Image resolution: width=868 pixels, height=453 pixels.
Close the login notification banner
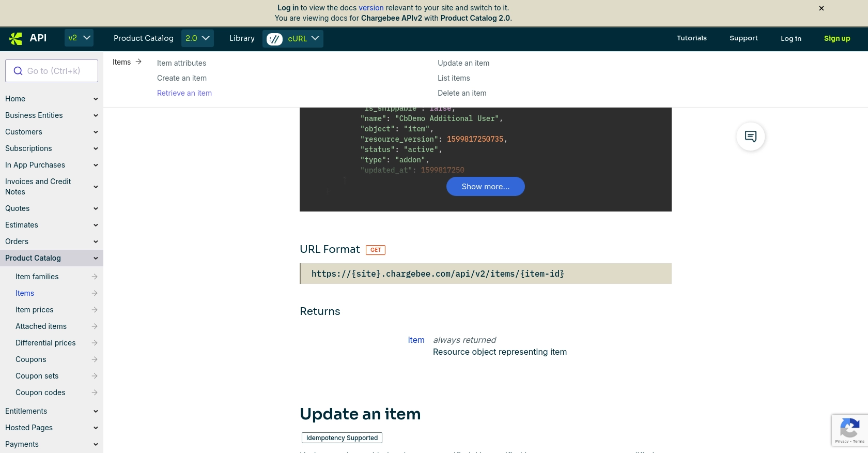pyautogui.click(x=822, y=8)
